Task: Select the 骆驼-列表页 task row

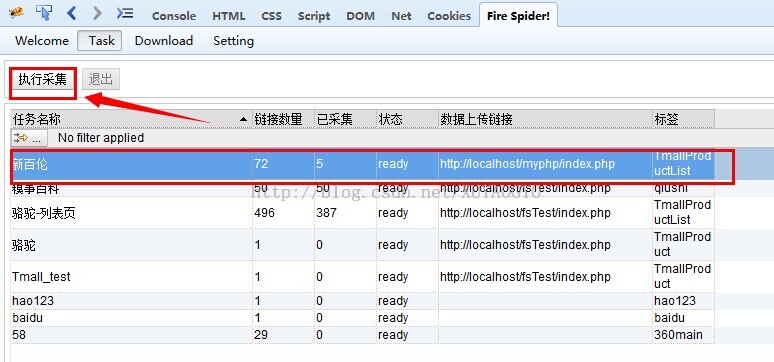Action: click(x=363, y=213)
